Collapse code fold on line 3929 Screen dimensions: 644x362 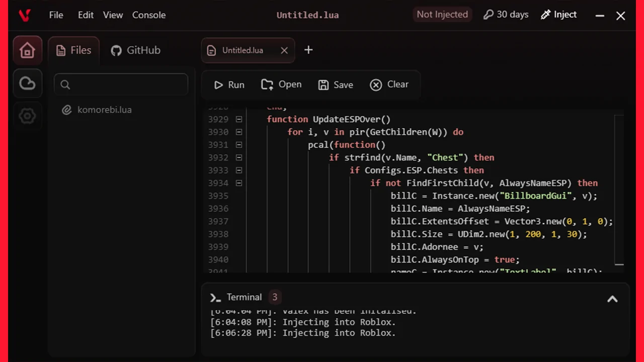[239, 119]
